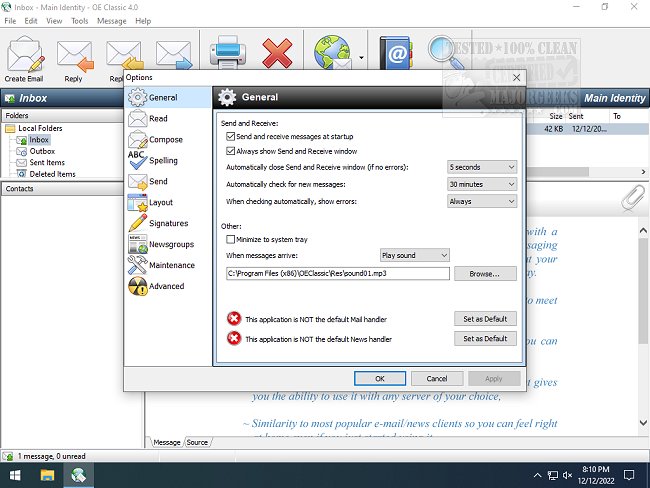Select Spelling in Options sidebar

[168, 160]
